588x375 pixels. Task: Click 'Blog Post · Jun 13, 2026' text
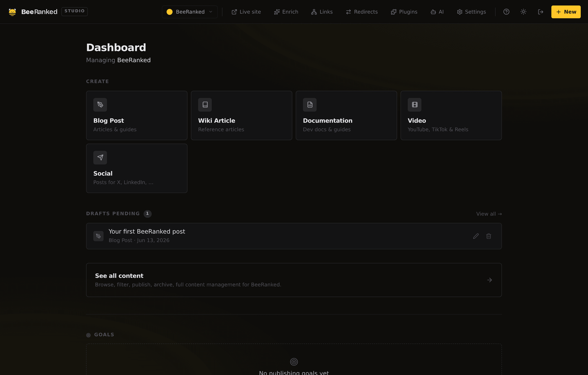pyautogui.click(x=139, y=240)
